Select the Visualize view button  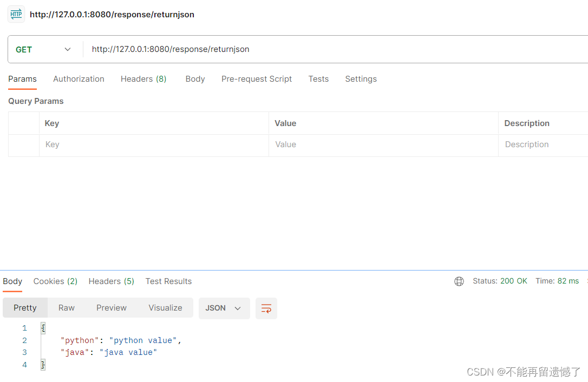165,308
